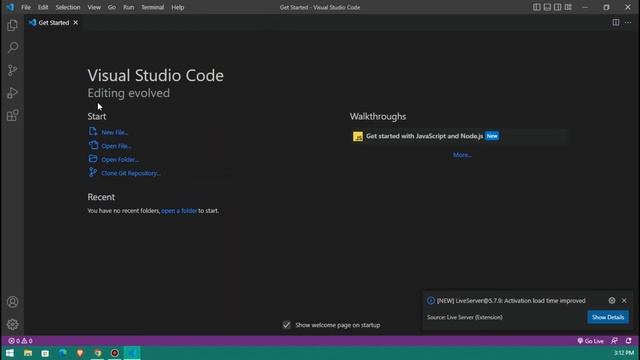Screen dimensions: 640x360
Task: Toggle Show welcome page on startup checkbox
Action: tap(287, 325)
